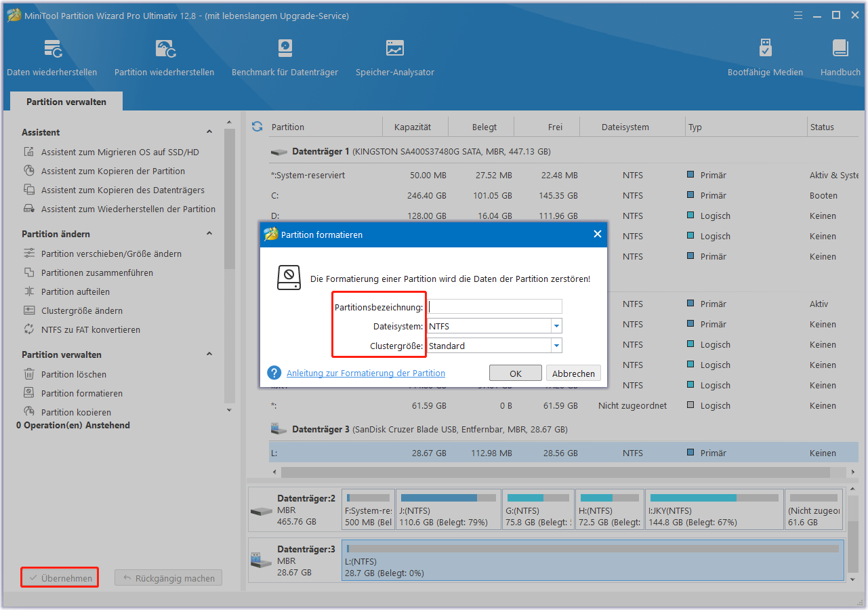Select Datenträger 3 disk icon in map

point(261,561)
